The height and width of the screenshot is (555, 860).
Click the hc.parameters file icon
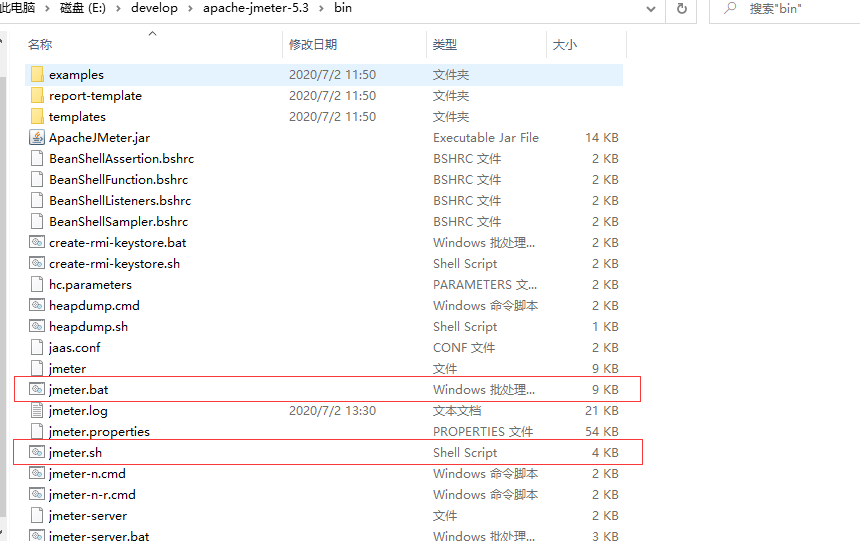tap(37, 284)
